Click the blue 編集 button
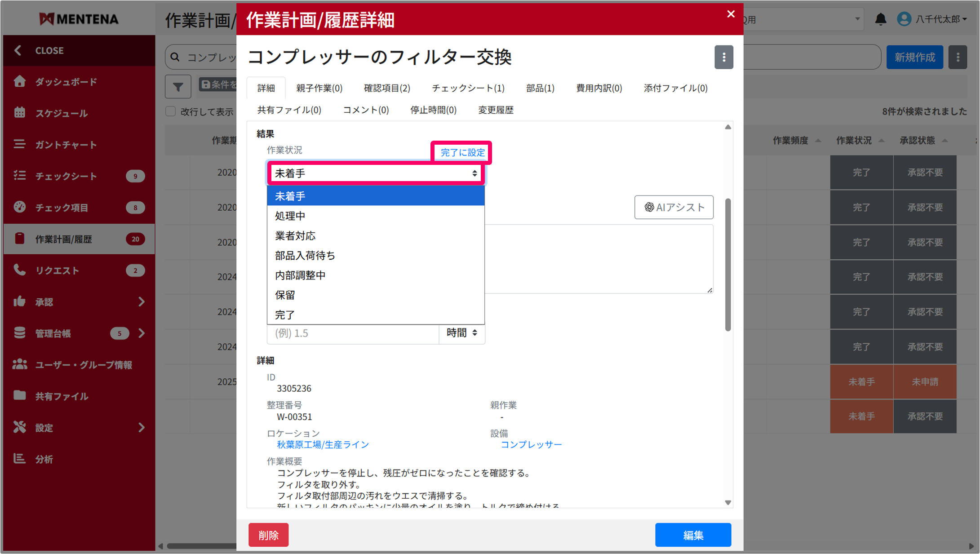 pyautogui.click(x=692, y=535)
